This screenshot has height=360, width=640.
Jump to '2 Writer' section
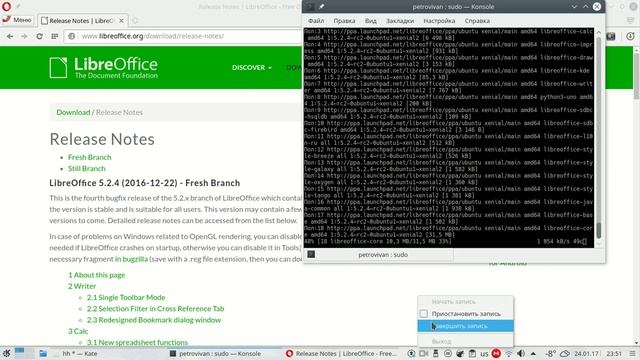(82, 286)
